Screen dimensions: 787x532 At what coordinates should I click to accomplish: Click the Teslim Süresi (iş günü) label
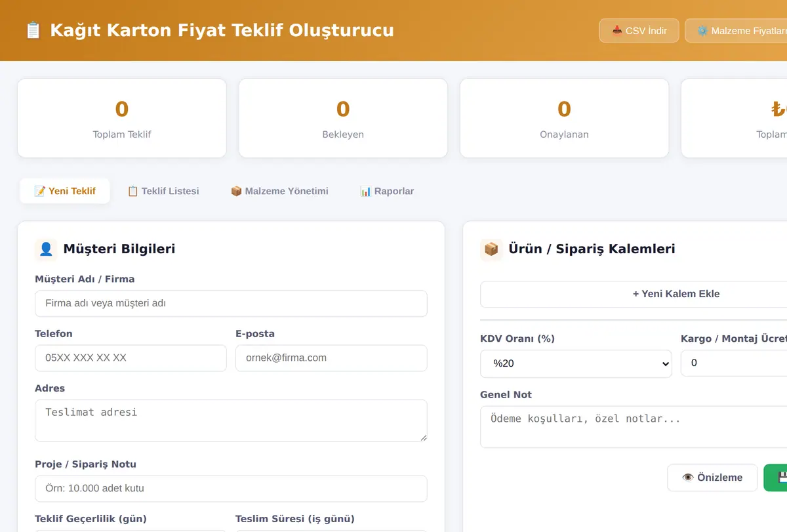pyautogui.click(x=295, y=519)
